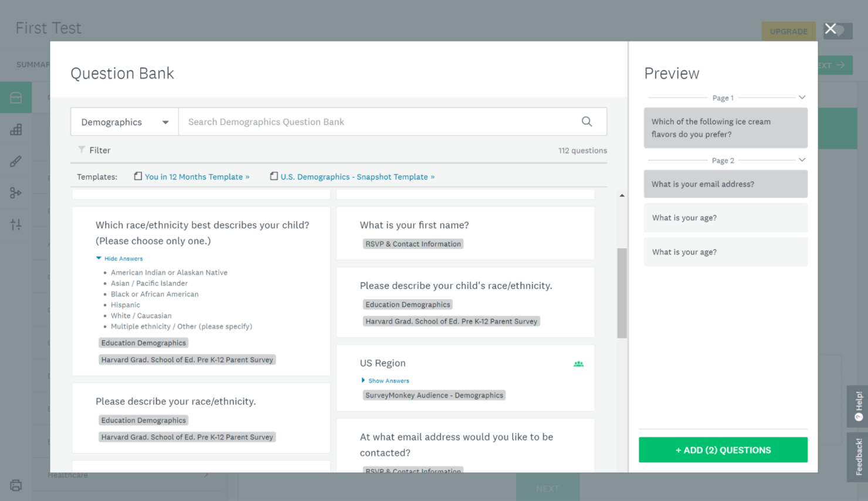Show Answers for US Region question
Viewport: 868px width, 501px height.
click(385, 380)
